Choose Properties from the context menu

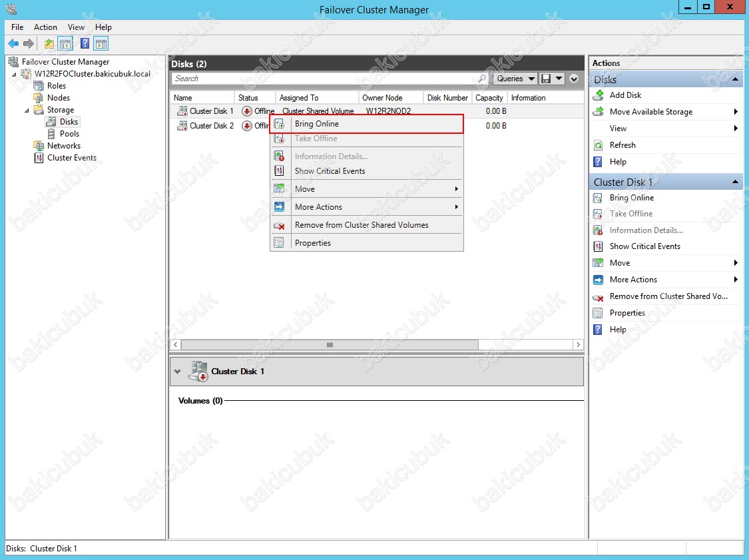tap(367, 243)
